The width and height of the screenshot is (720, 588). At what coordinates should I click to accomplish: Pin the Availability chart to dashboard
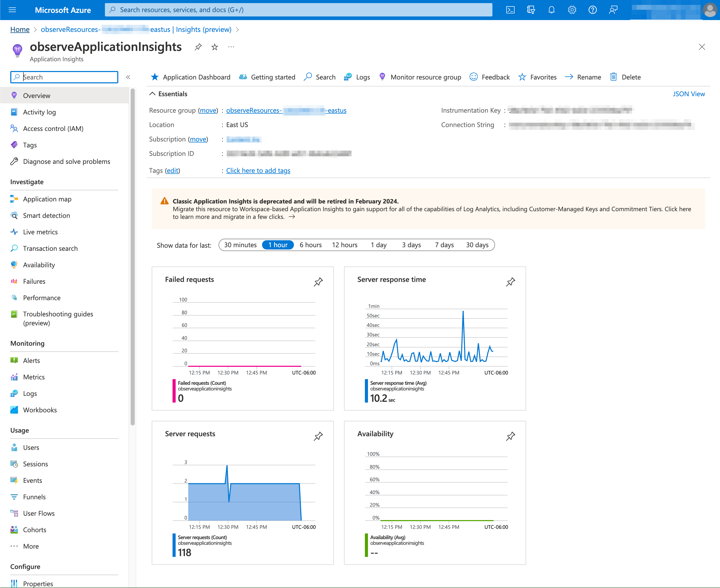(510, 436)
